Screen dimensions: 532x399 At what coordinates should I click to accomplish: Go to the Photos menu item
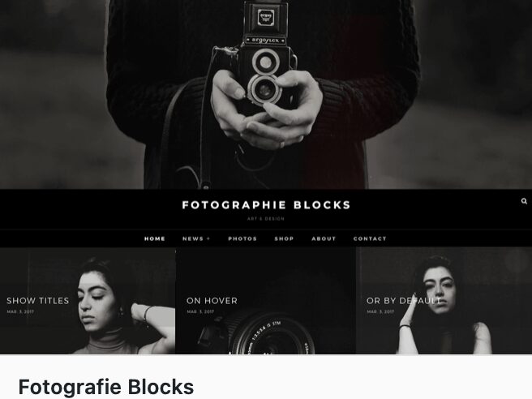tap(242, 238)
